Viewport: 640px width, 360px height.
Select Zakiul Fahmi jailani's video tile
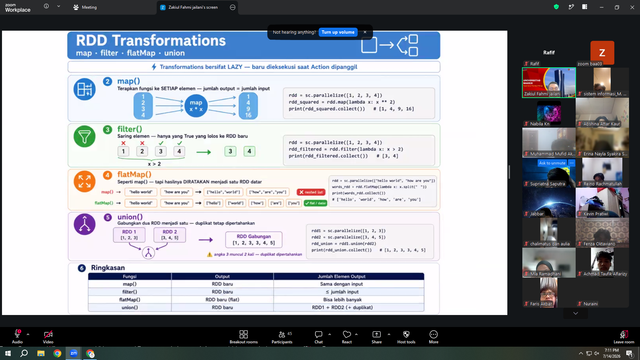click(x=549, y=82)
